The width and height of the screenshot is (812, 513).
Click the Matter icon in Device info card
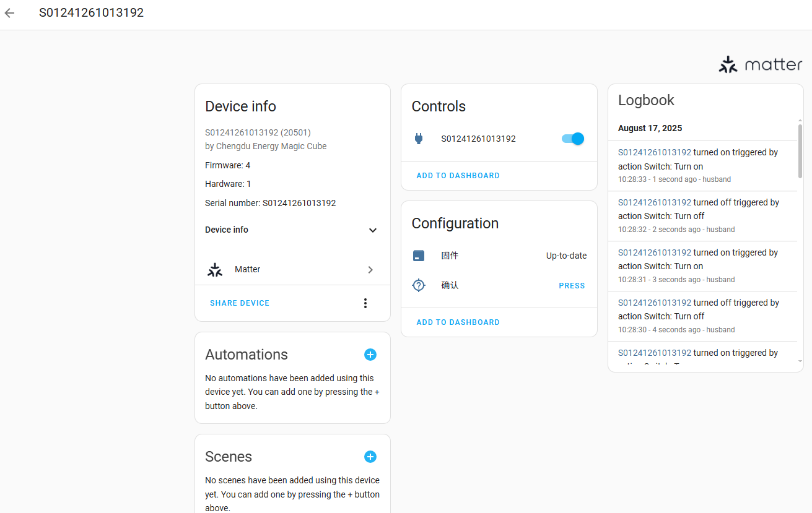coord(215,270)
